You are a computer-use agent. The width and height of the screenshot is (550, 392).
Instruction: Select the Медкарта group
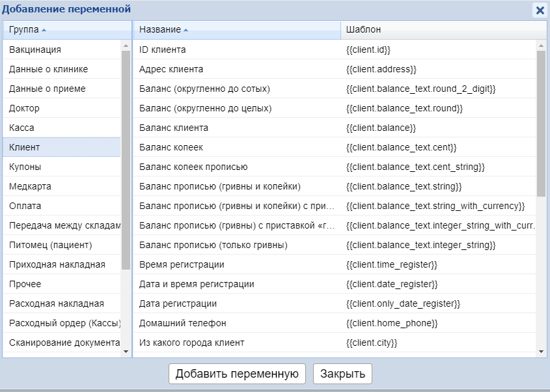30,186
